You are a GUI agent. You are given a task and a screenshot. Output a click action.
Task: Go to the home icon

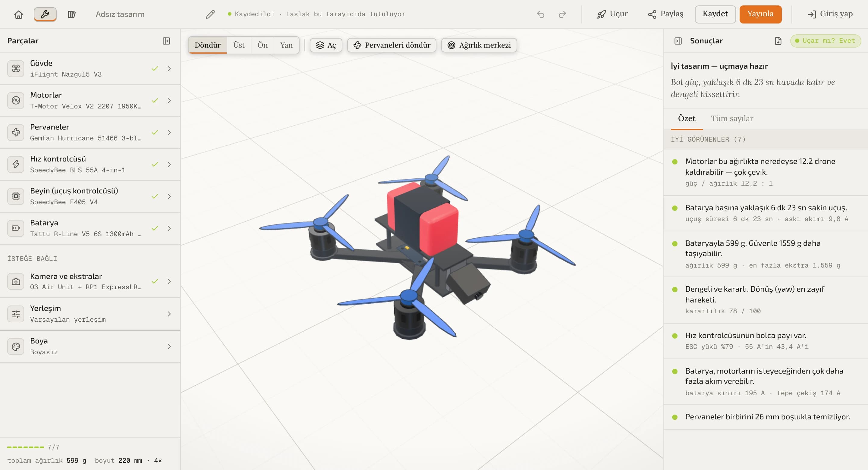click(18, 14)
